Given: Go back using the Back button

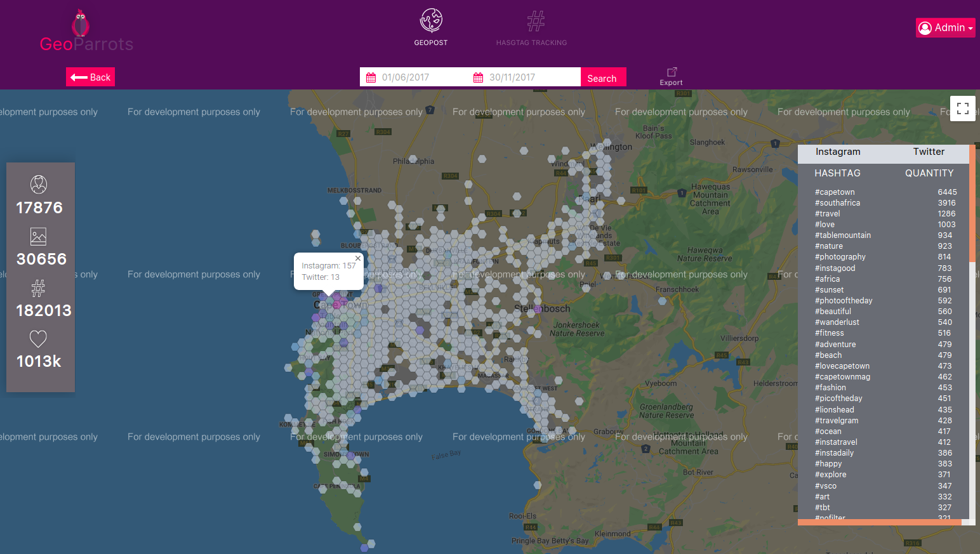Looking at the screenshot, I should click(90, 77).
